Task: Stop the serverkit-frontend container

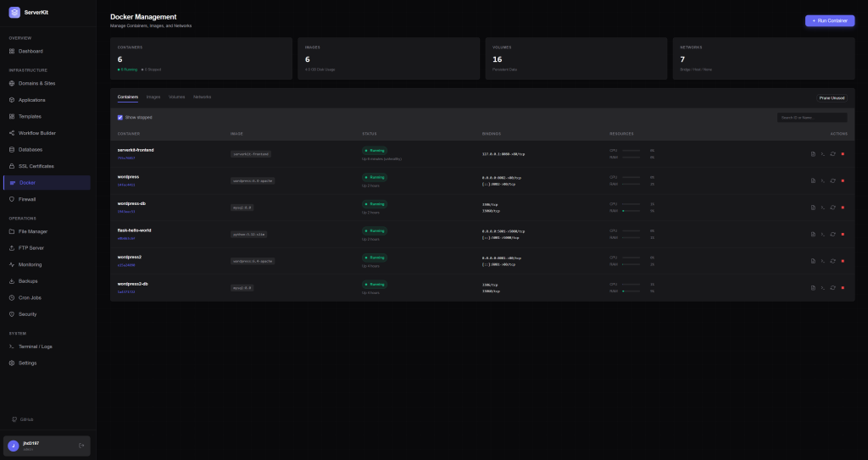Action: tap(843, 153)
